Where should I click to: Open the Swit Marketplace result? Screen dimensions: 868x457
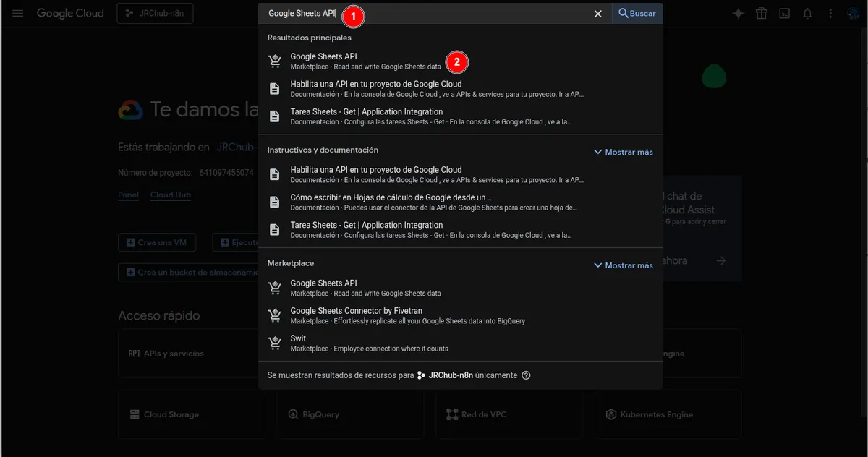click(x=460, y=343)
